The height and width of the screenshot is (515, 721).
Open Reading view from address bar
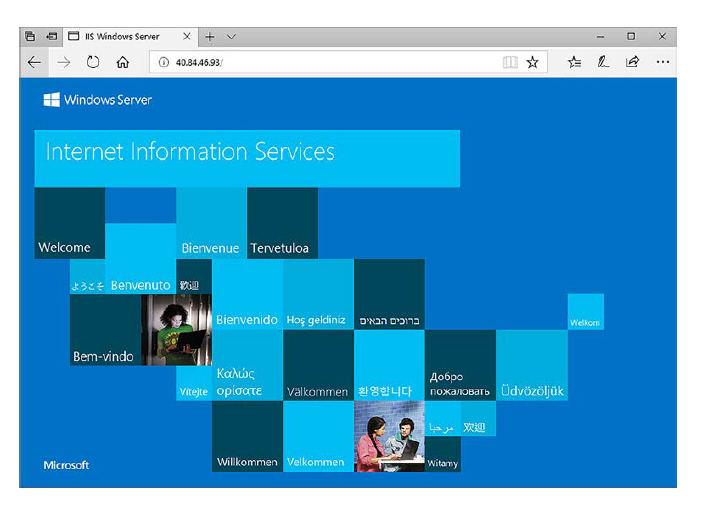point(510,62)
